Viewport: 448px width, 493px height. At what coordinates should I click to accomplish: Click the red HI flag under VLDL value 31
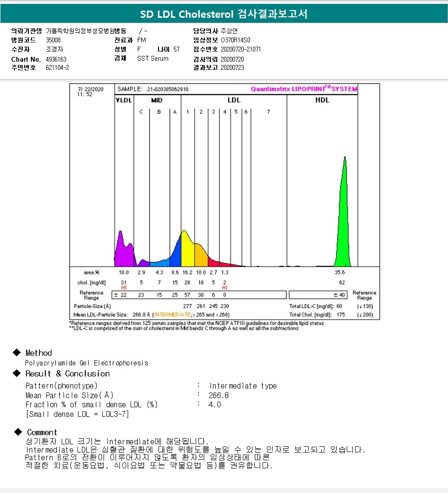[124, 287]
